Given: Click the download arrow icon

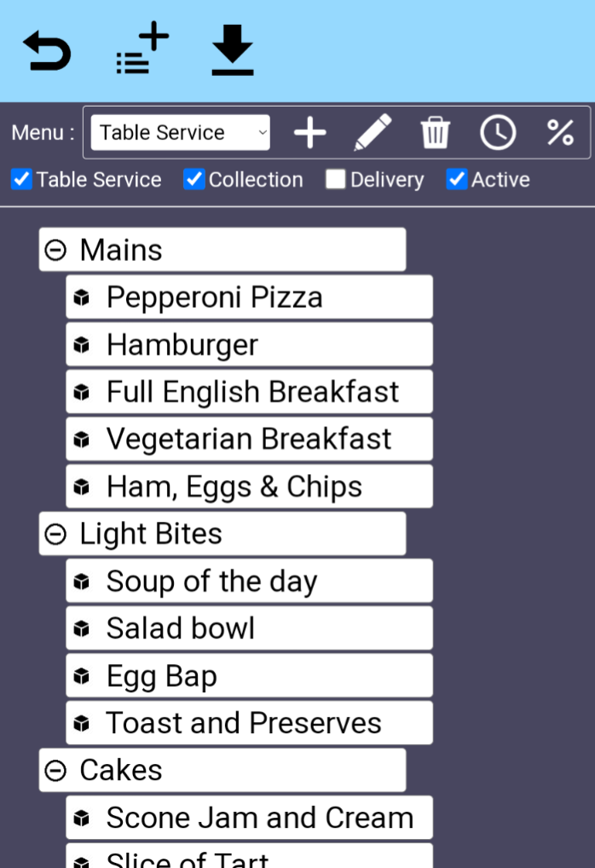Looking at the screenshot, I should coord(233,49).
